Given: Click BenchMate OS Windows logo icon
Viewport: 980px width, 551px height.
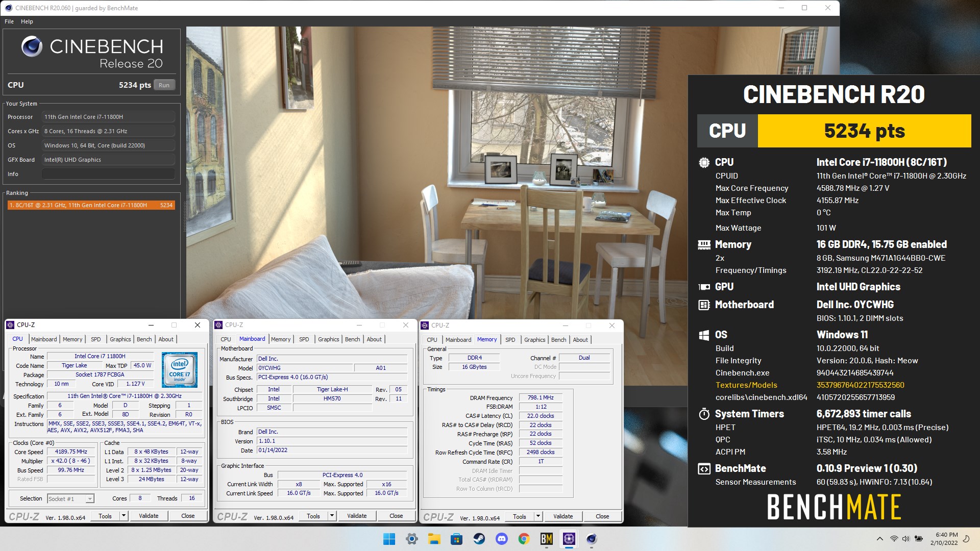Looking at the screenshot, I should point(704,335).
